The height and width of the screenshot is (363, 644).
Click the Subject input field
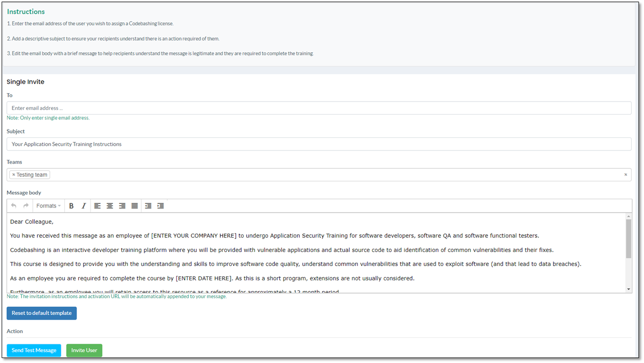[x=319, y=144]
